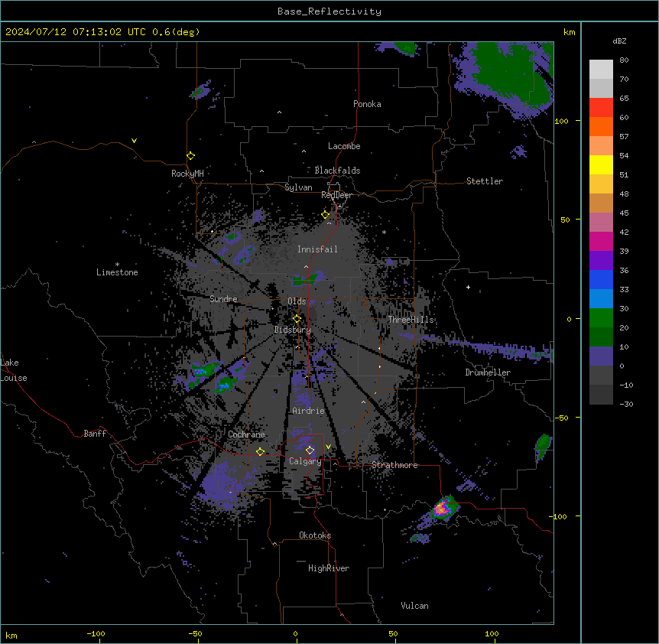
Task: Click the Olds town label
Action: (297, 301)
